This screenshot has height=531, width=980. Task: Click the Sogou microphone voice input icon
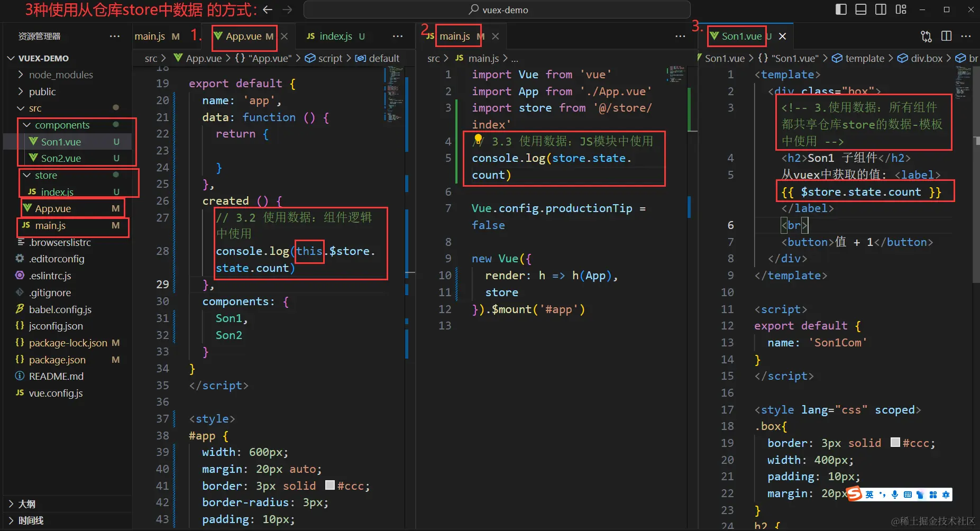895,495
